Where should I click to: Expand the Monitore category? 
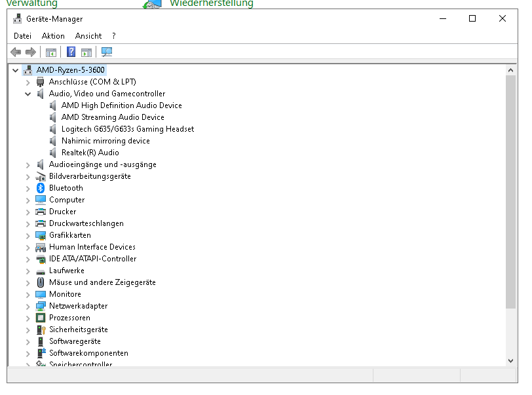28,295
